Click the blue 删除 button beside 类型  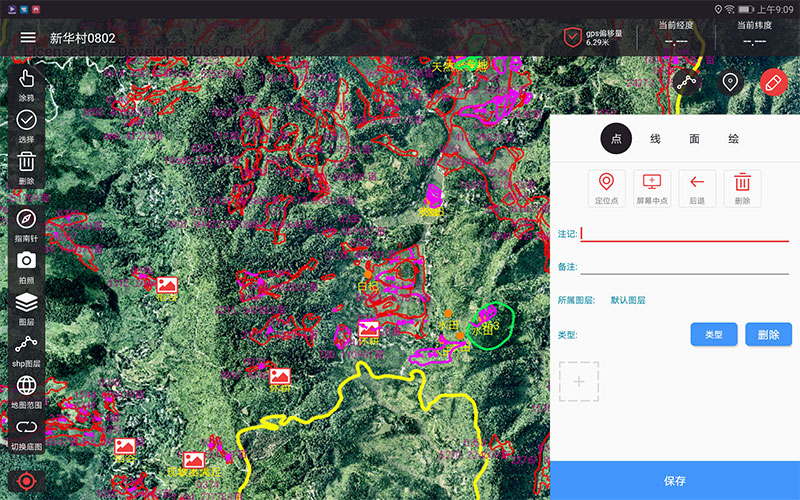pyautogui.click(x=768, y=334)
